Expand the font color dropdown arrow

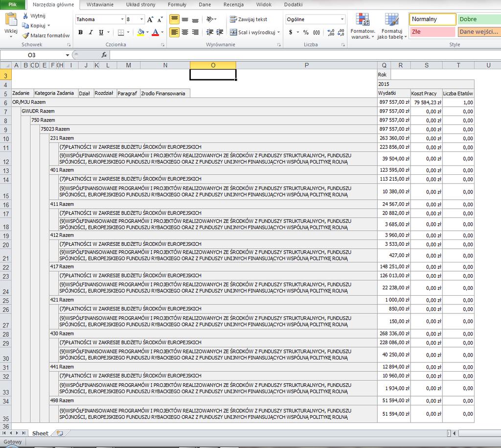(162, 32)
